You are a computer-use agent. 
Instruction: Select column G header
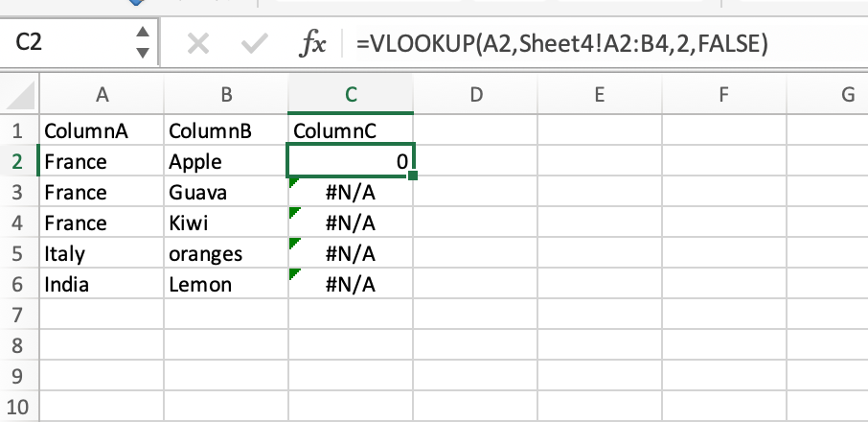pyautogui.click(x=846, y=94)
